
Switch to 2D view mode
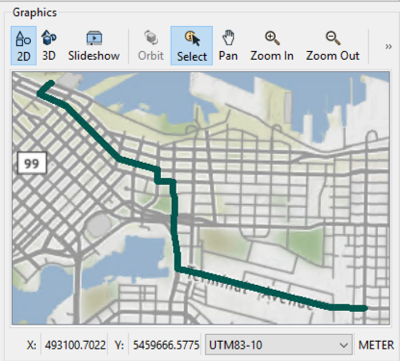[x=23, y=46]
